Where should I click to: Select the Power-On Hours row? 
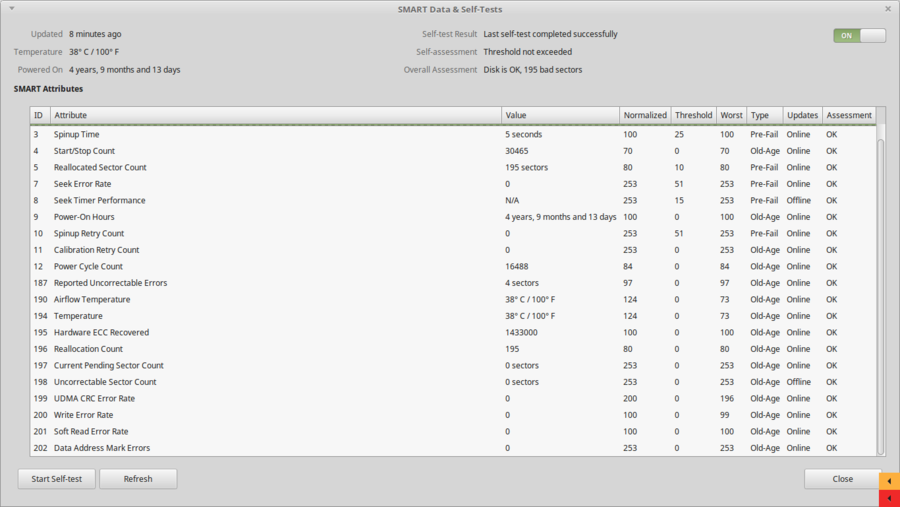[453, 217]
